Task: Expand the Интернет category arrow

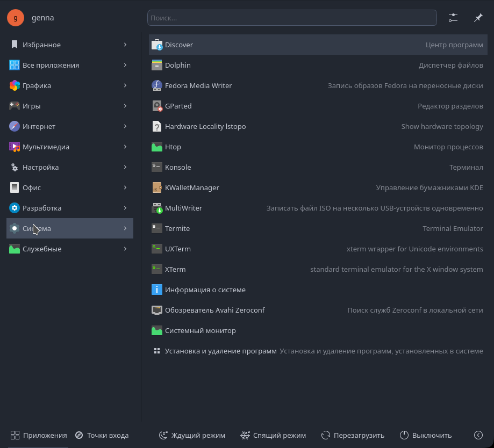Action: click(125, 126)
